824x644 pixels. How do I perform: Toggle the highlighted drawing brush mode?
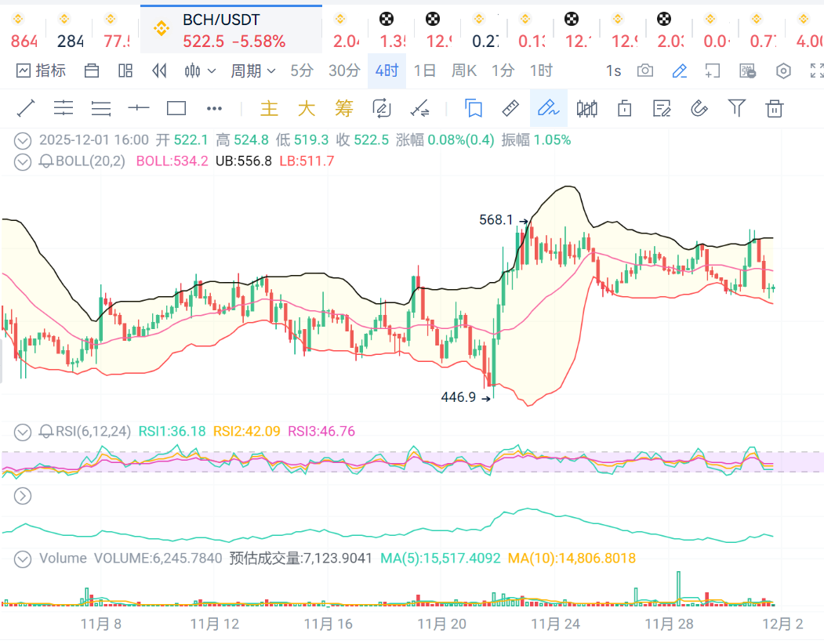point(548,108)
